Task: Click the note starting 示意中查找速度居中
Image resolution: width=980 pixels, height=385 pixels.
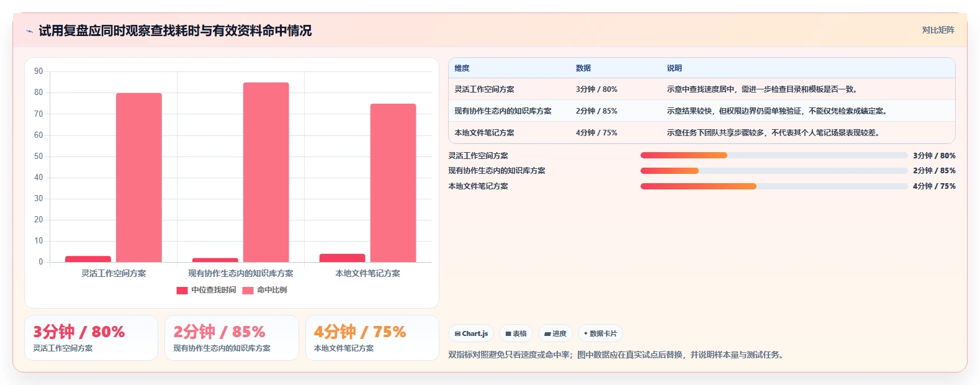Action: tap(762, 89)
